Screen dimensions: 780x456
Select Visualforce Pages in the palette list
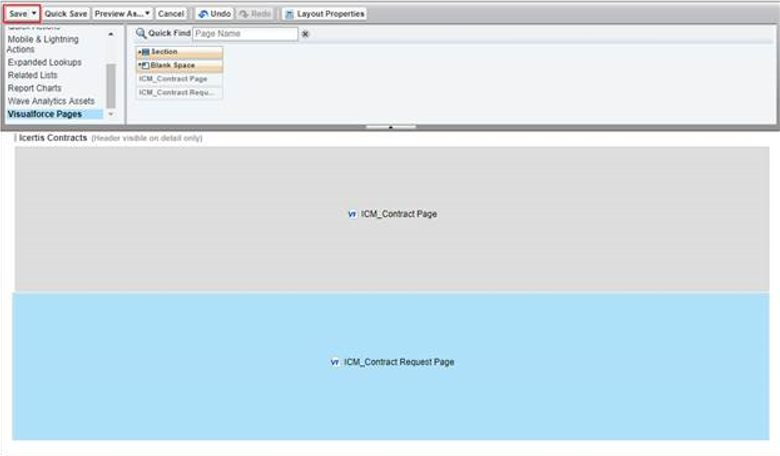coord(45,114)
